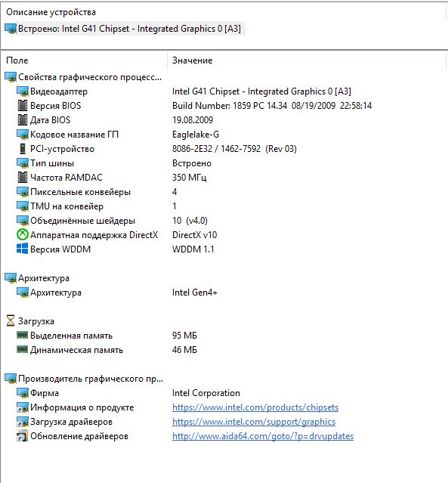The height and width of the screenshot is (483, 448).
Task: Select the 'Пиксельные конвейеры' label
Action: click(x=80, y=192)
